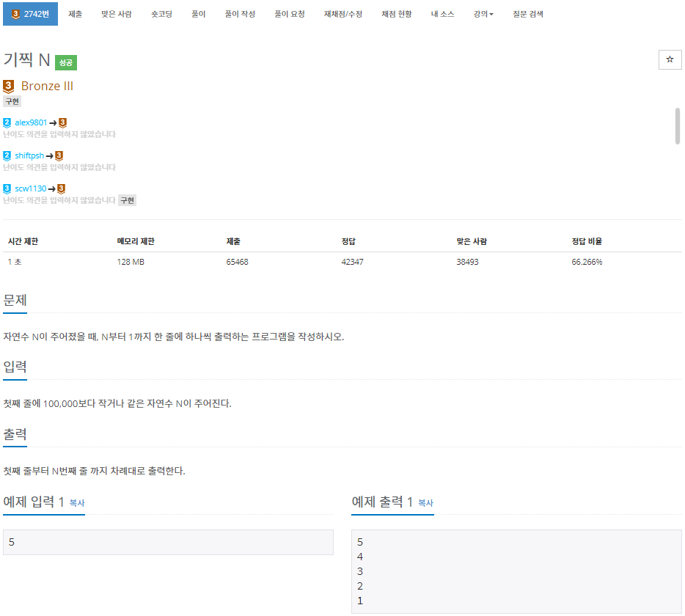Screen dimensions: 685x616
Task: Click the bronze badge after alex9801 arrow
Action: pyautogui.click(x=62, y=122)
